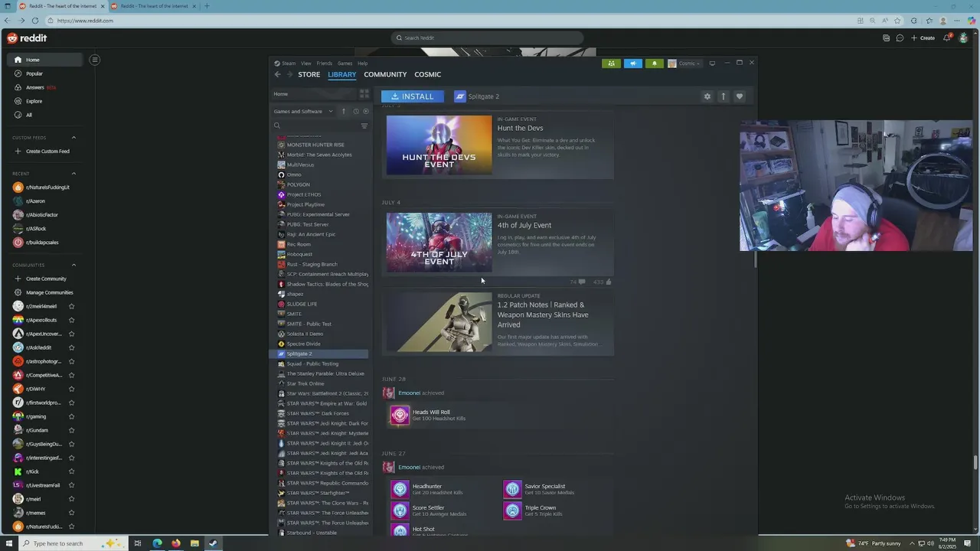Switch to Steam COMMUNITY tab
Screen dimensions: 980x551
385,74
